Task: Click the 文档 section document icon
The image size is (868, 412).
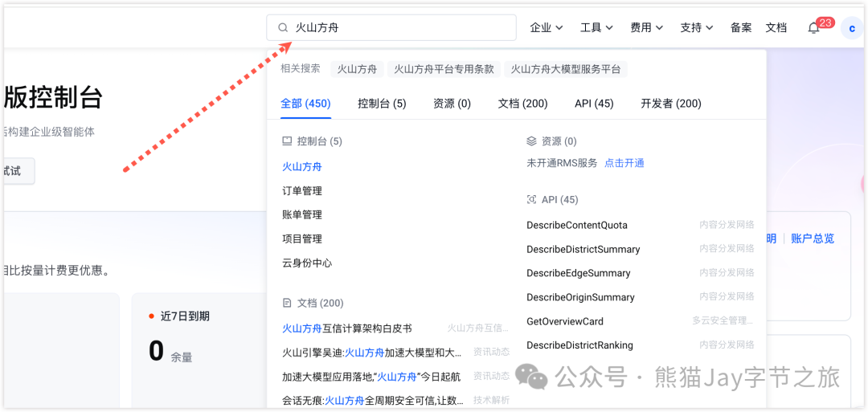Action: click(x=287, y=303)
